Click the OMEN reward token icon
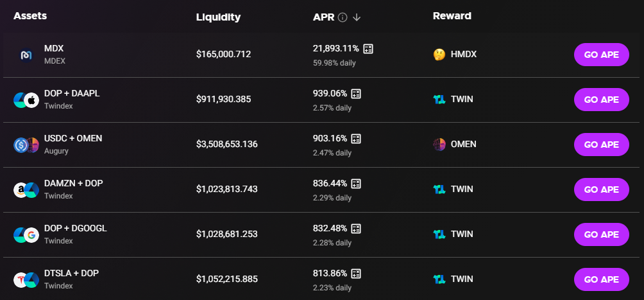 click(x=439, y=145)
